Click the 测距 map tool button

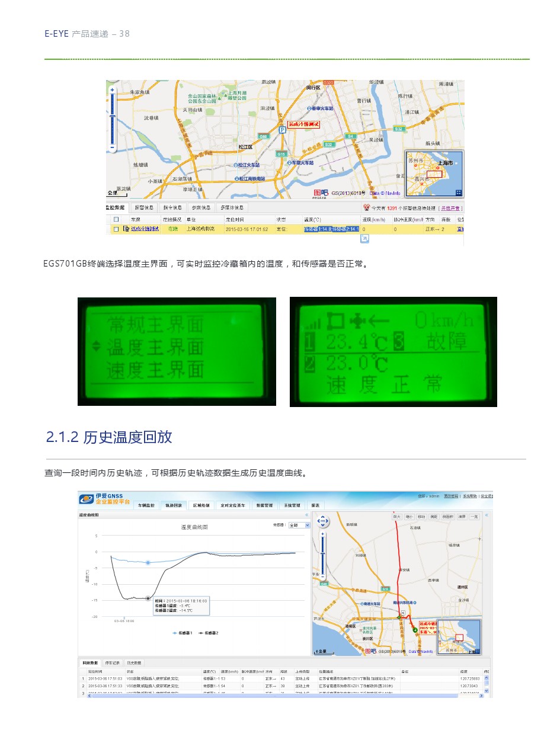pos(434,517)
